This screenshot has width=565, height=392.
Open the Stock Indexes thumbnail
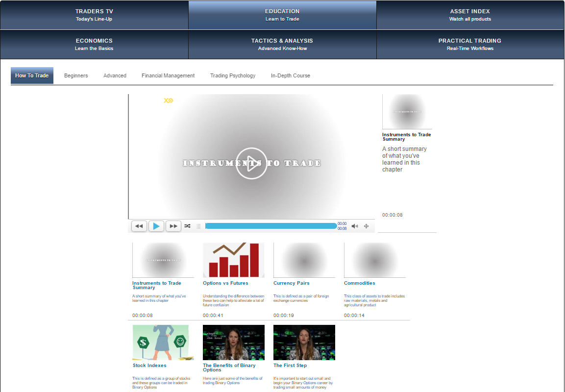pyautogui.click(x=163, y=343)
